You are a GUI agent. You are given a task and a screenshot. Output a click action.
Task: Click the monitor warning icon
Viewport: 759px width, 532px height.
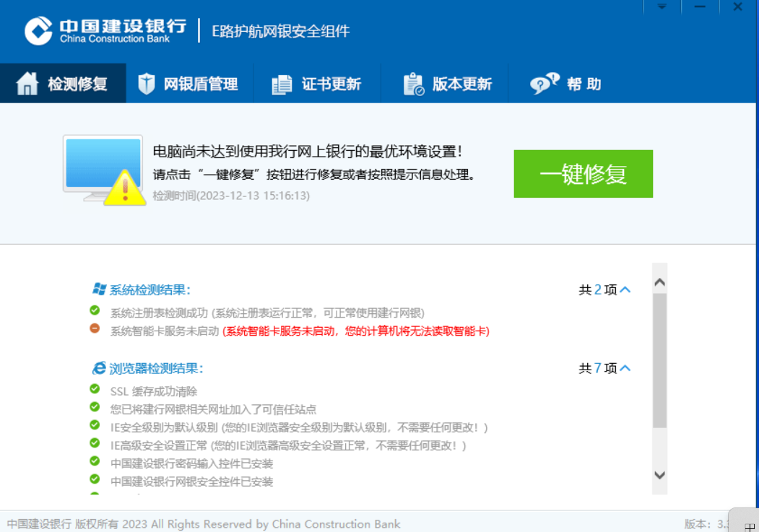(x=103, y=169)
